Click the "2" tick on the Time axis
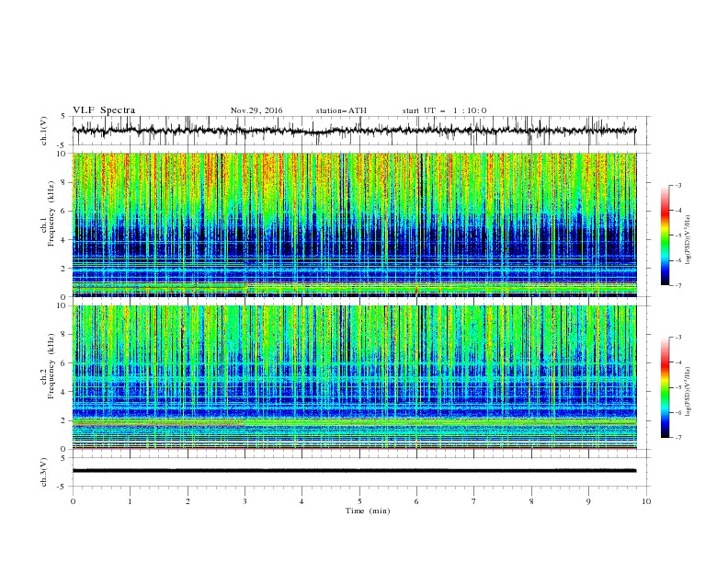This screenshot has height=563, width=728. tap(188, 501)
